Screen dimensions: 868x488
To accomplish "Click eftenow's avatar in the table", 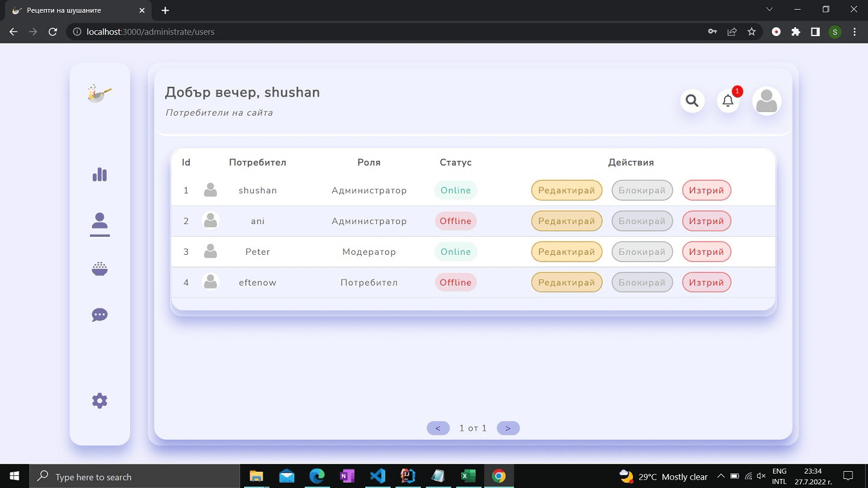I will [210, 282].
